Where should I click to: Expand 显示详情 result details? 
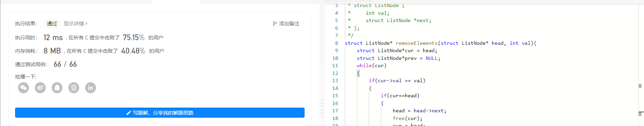75,24
